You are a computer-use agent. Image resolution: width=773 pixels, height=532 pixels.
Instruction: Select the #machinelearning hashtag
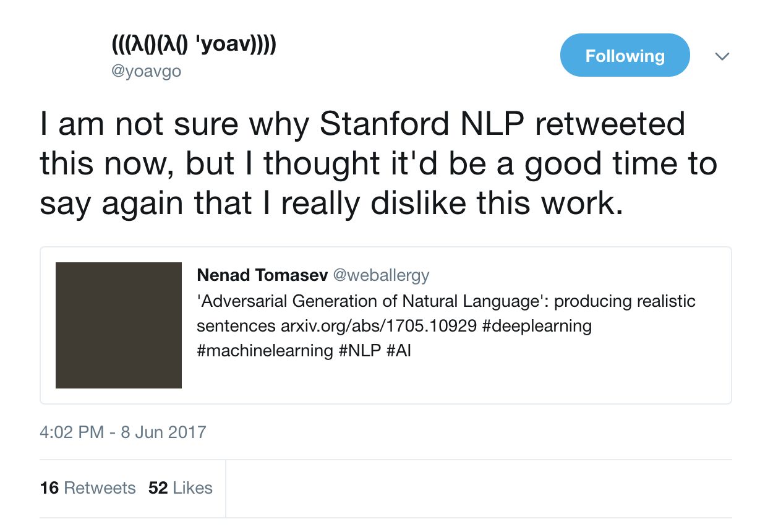coord(265,351)
